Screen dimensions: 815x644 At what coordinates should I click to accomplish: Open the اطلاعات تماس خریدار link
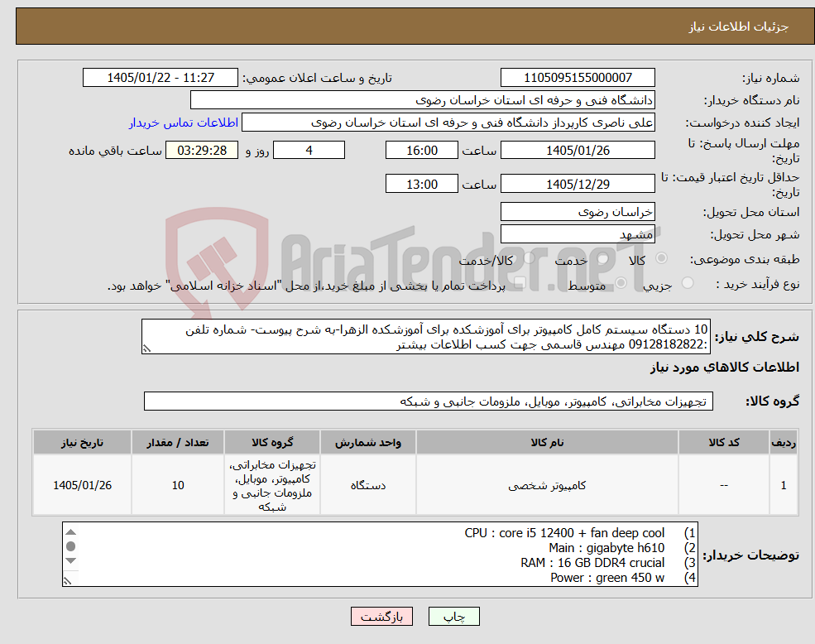click(184, 123)
